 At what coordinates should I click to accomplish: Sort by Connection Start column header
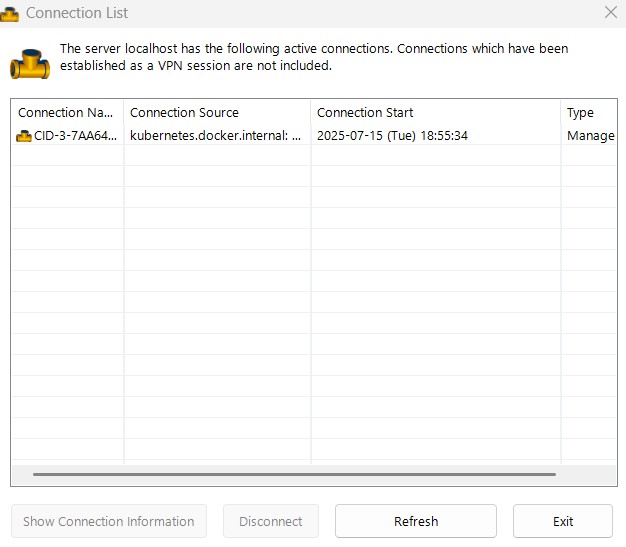(436, 113)
